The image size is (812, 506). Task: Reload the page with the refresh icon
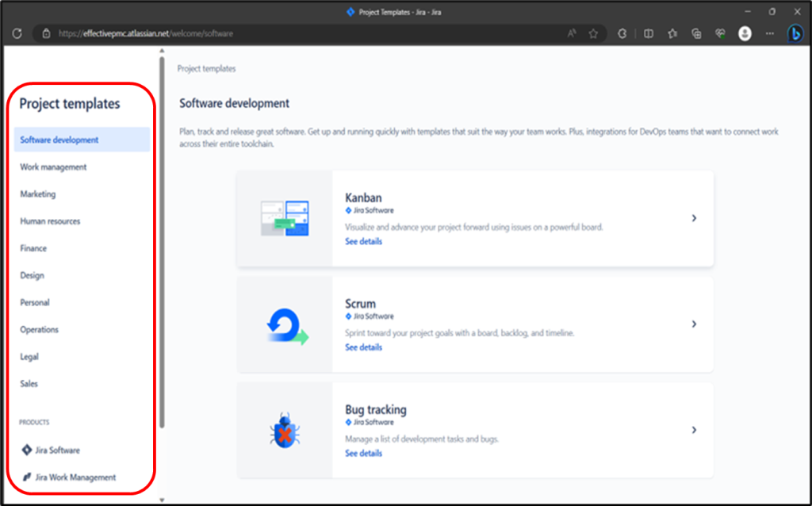(17, 33)
